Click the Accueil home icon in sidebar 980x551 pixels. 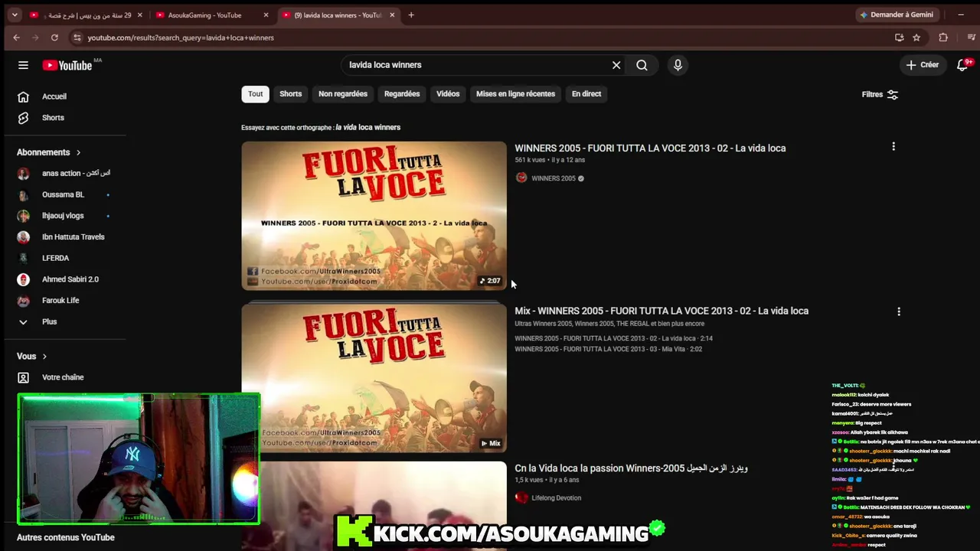pos(23,96)
